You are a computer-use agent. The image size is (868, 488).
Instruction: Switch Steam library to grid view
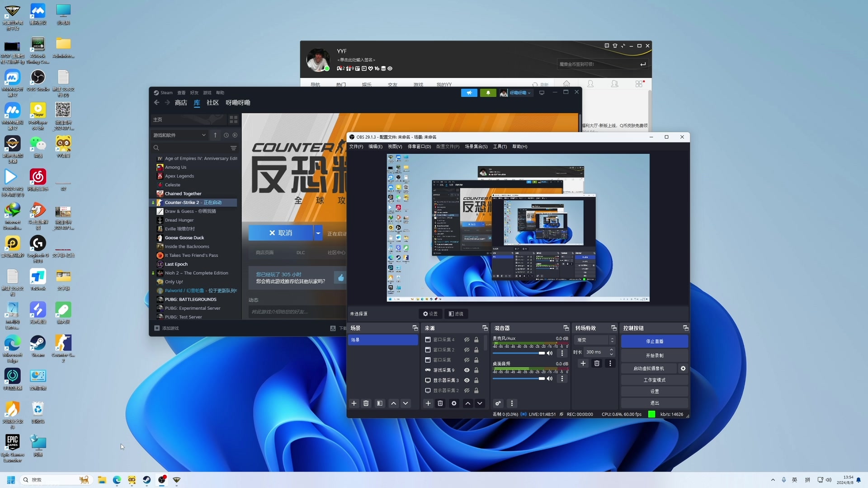(233, 120)
